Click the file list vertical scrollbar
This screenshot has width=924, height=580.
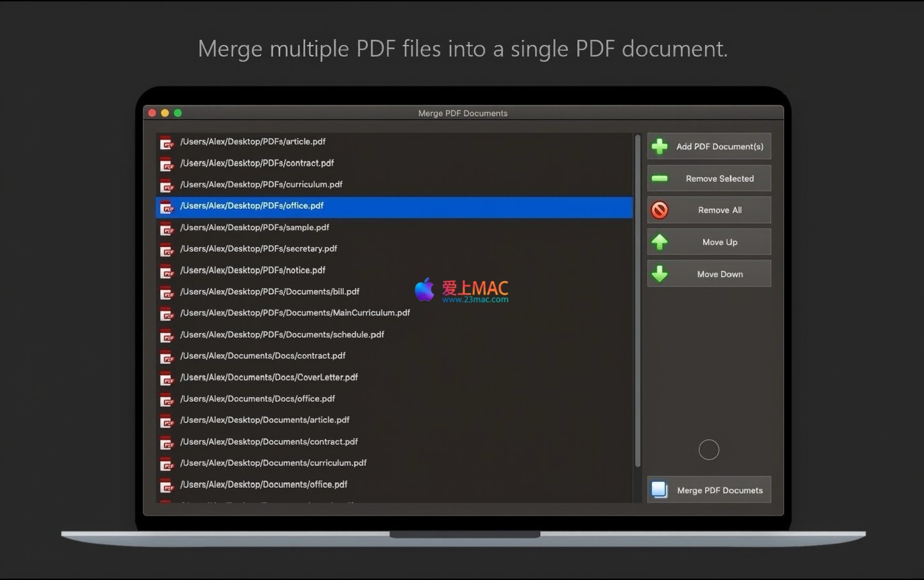(637, 302)
